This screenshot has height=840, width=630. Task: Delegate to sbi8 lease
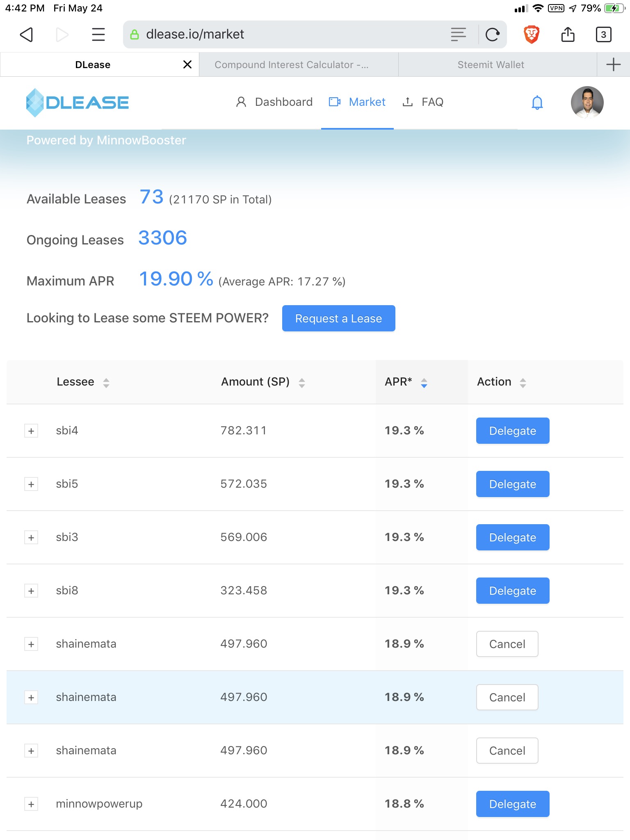click(x=513, y=591)
